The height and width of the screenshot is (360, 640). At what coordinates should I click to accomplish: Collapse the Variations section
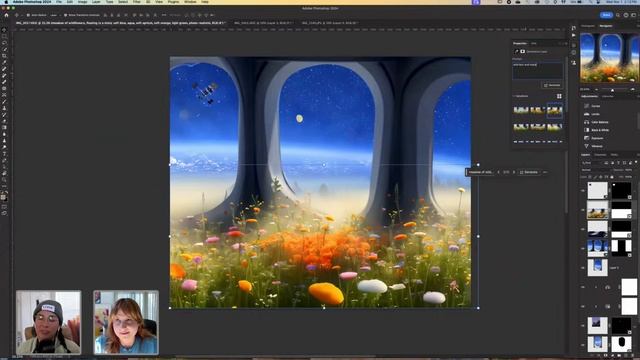514,96
